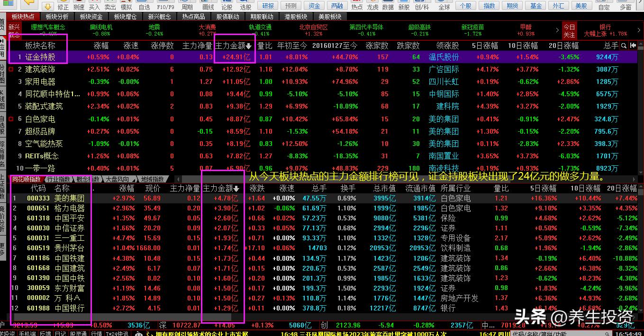Click the search magnifier in table header
Screen dimensions: 644x336
click(x=624, y=45)
